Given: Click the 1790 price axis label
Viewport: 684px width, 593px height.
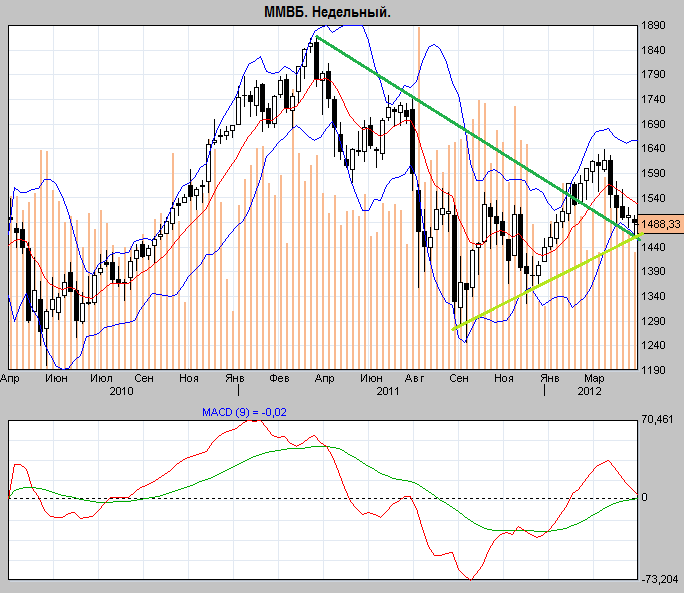Looking at the screenshot, I should [x=653, y=75].
